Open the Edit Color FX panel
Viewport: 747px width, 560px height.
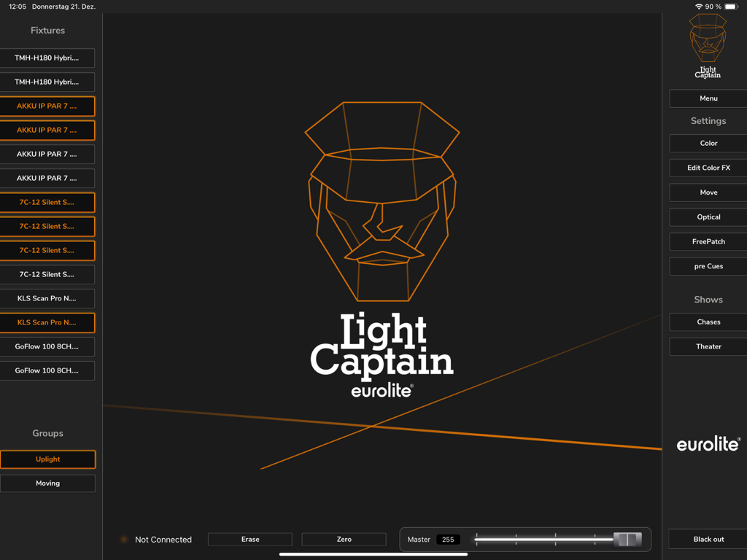tap(708, 168)
